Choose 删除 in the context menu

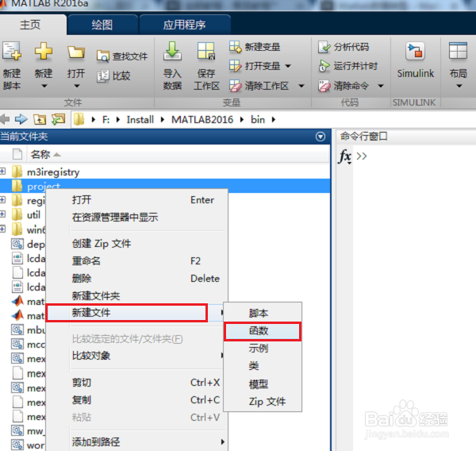136,278
